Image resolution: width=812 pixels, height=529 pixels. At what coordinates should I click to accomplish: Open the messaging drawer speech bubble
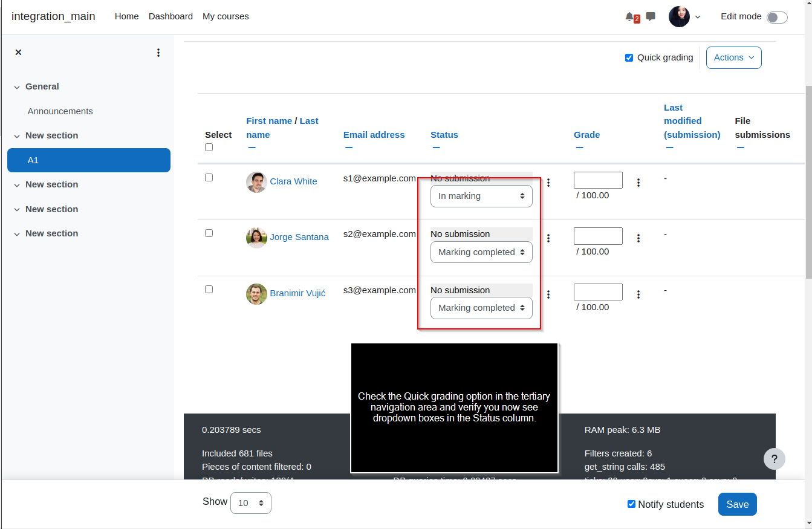pos(651,17)
